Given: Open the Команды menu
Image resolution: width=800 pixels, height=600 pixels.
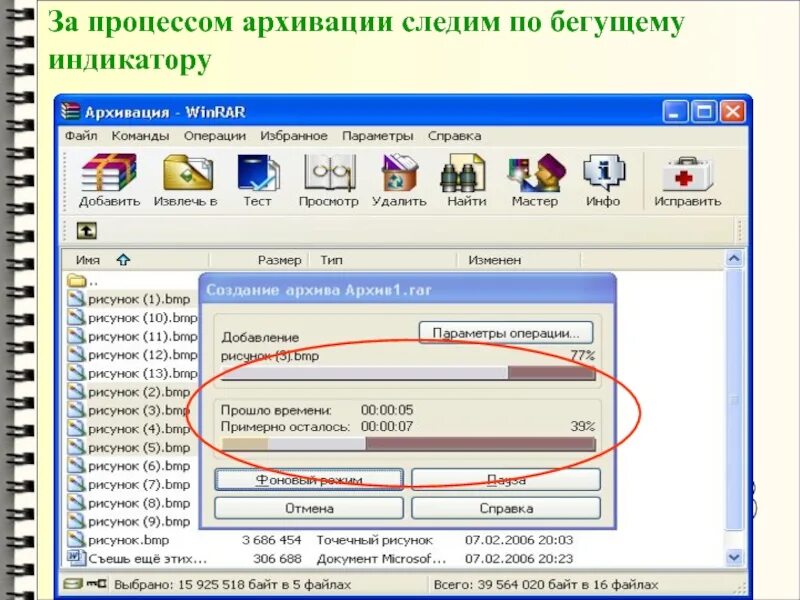Looking at the screenshot, I should pos(140,136).
